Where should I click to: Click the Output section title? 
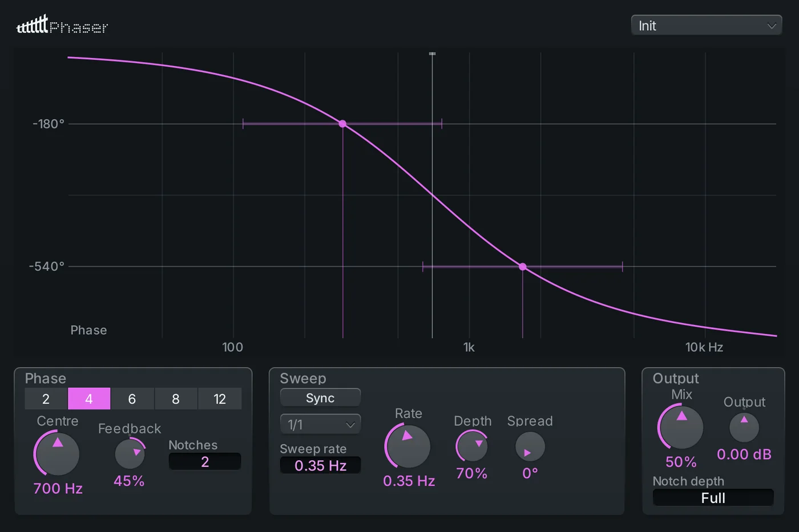676,379
